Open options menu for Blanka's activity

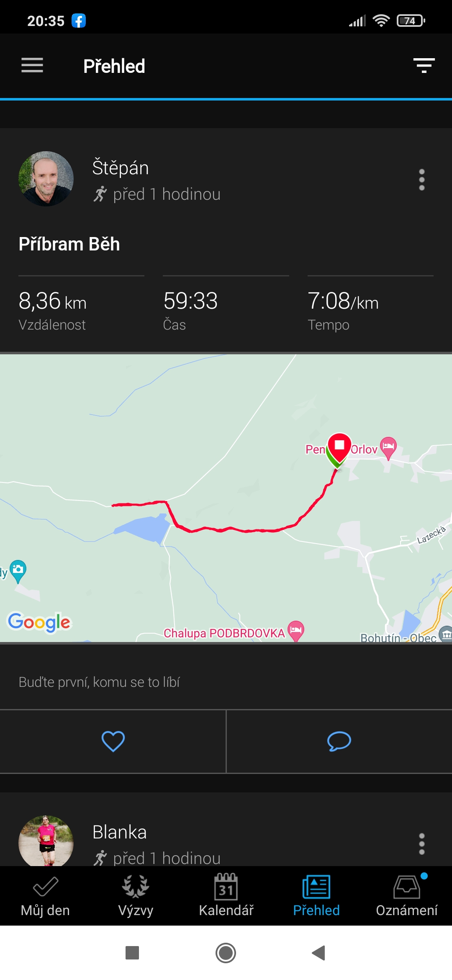pos(422,844)
